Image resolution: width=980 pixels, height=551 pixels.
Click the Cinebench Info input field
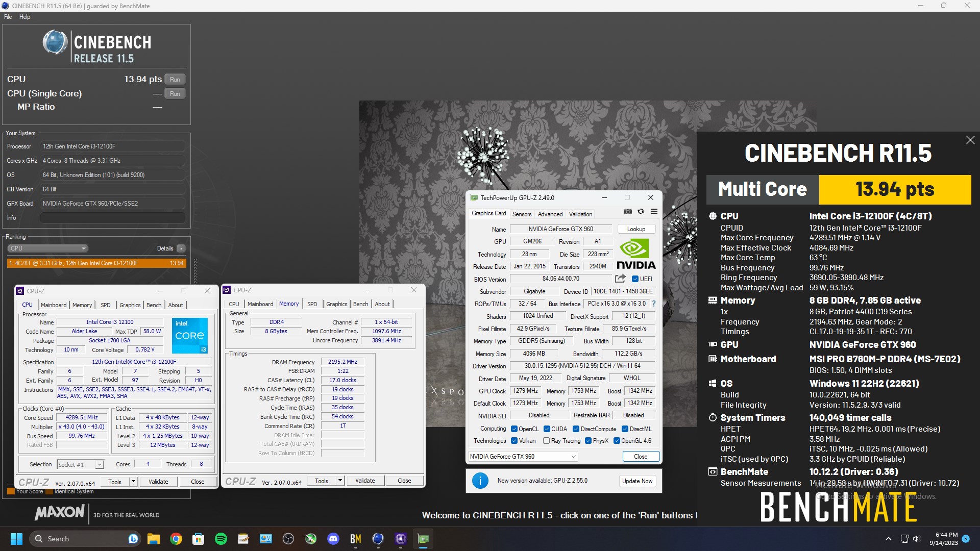click(x=113, y=218)
